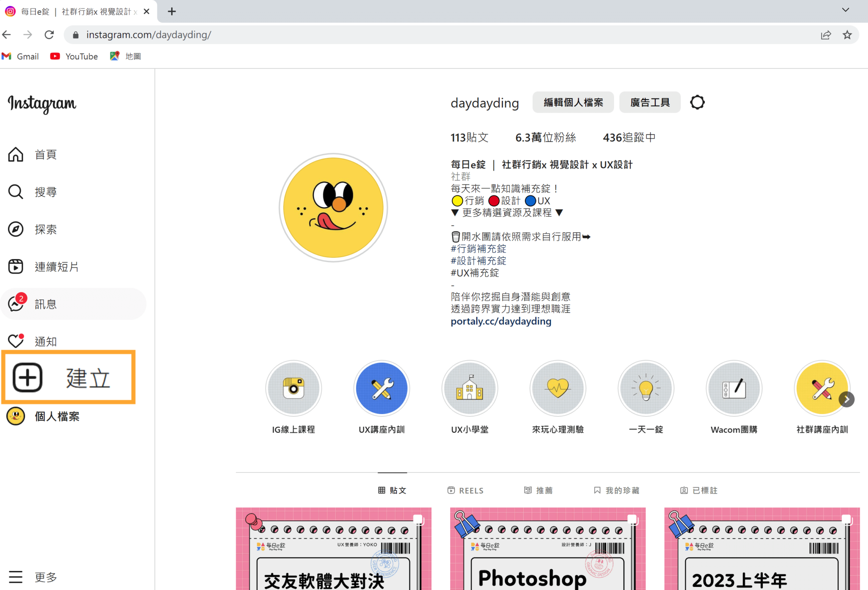The width and height of the screenshot is (868, 590).
Task: Switch to the REELS tab
Action: tap(465, 490)
